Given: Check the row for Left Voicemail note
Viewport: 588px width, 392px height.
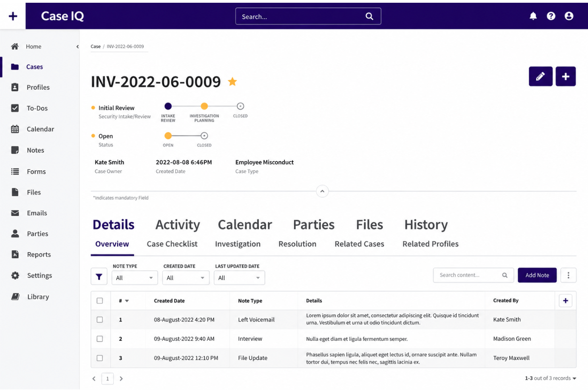Looking at the screenshot, I should pyautogui.click(x=100, y=320).
